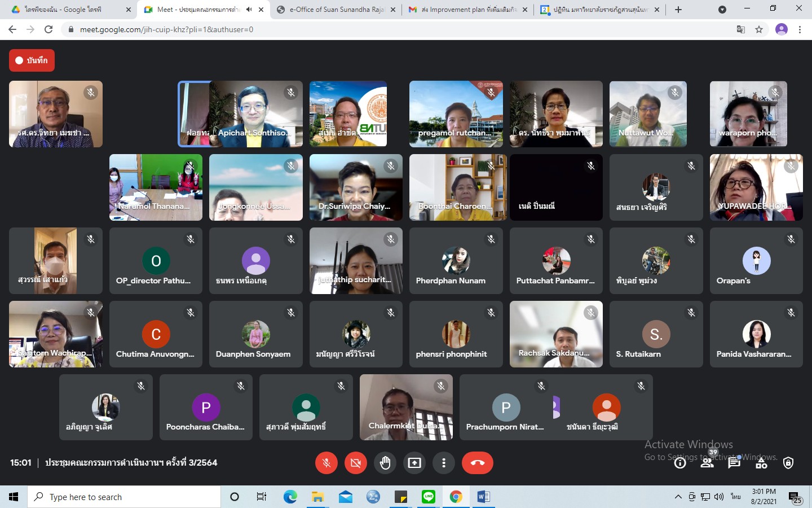This screenshot has width=812, height=508.
Task: Click the Google Translate icon in address bar
Action: pyautogui.click(x=741, y=29)
